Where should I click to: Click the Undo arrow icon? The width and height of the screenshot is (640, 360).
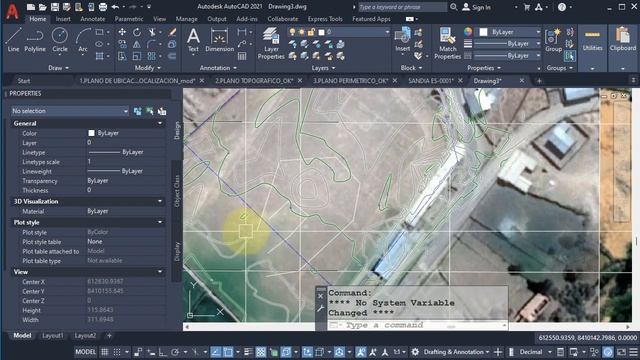pyautogui.click(x=115, y=7)
